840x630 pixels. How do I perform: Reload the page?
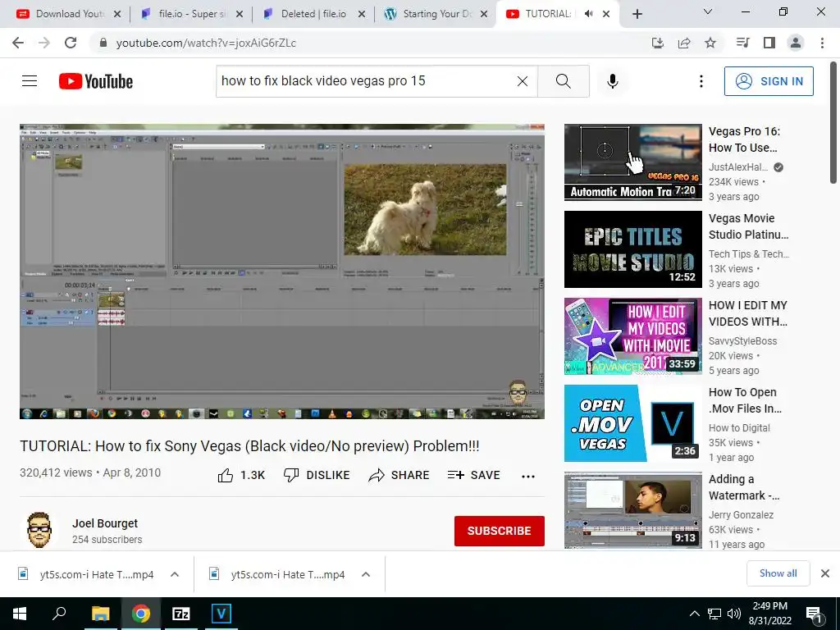(x=71, y=43)
